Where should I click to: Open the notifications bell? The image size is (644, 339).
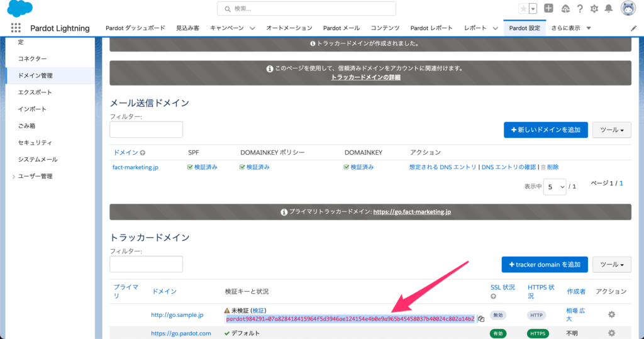tap(609, 9)
